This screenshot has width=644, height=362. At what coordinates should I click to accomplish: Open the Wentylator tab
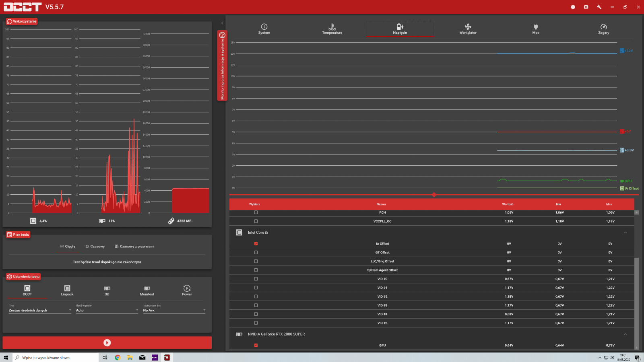(x=468, y=29)
